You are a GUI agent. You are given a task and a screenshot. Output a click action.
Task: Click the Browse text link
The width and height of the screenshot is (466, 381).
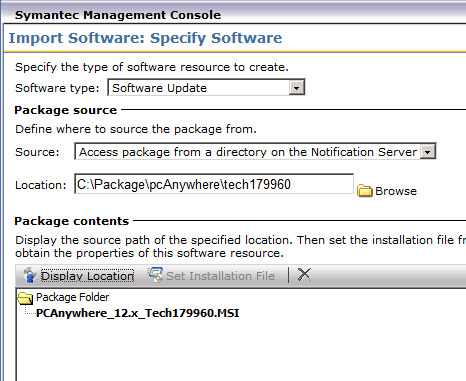tap(396, 191)
